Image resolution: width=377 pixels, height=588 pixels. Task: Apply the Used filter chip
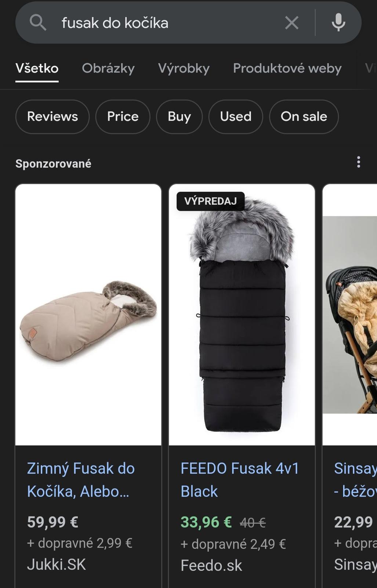click(236, 116)
